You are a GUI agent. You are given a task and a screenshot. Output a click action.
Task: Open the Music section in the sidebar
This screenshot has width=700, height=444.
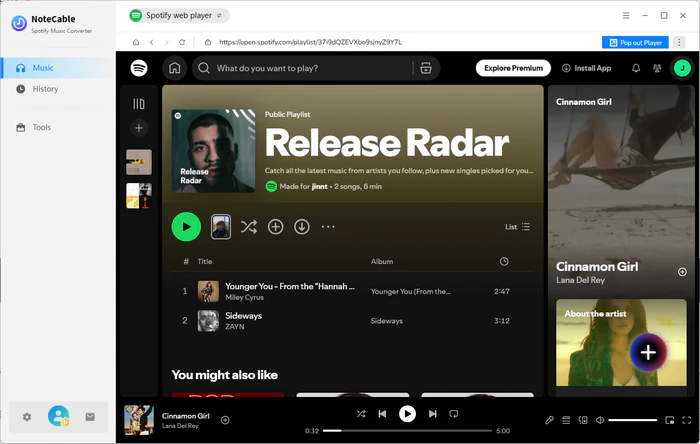pyautogui.click(x=57, y=68)
